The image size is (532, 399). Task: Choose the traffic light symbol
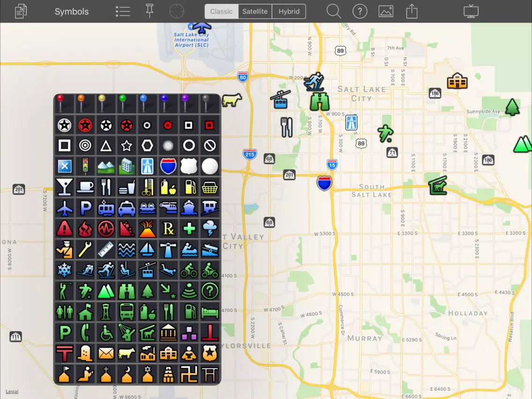click(x=85, y=166)
